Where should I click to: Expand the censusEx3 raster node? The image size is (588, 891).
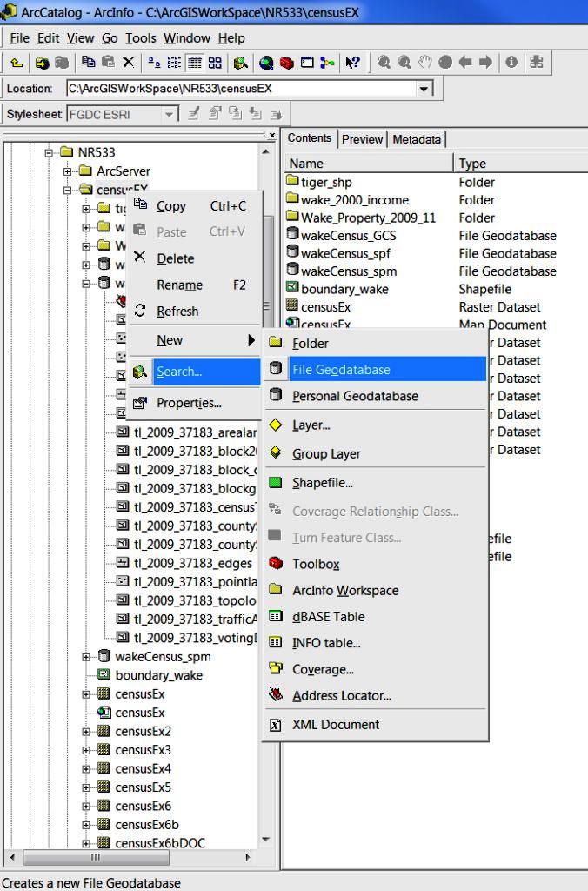point(86,751)
